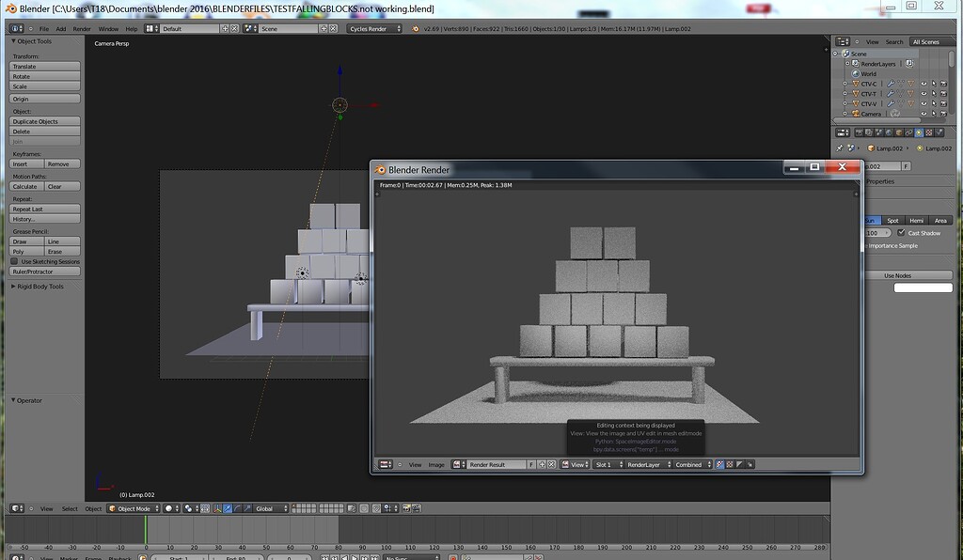Open the Cycles Render engine dropdown
This screenshot has width=963, height=560.
click(x=374, y=29)
